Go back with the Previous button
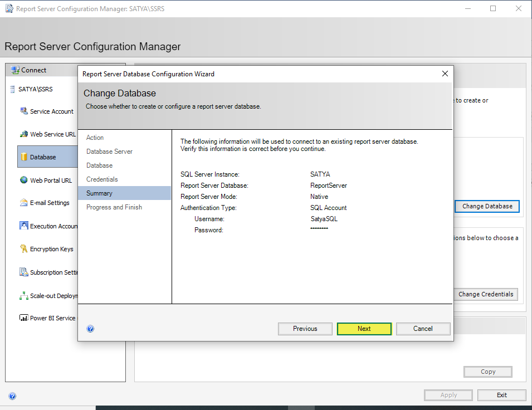532x410 pixels. 305,329
